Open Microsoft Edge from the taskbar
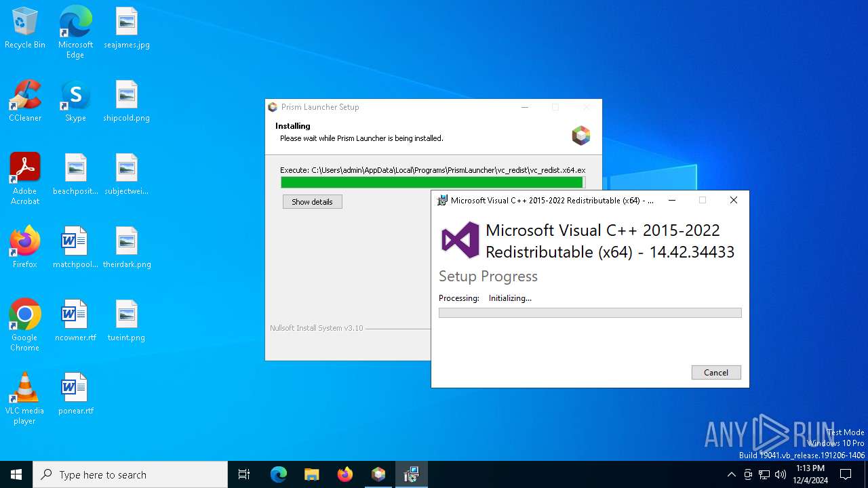The height and width of the screenshot is (488, 868). point(279,474)
